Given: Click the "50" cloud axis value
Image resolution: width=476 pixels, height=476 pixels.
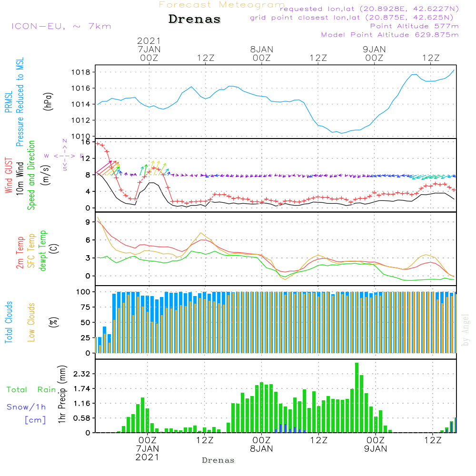Looking at the screenshot, I should [86, 323].
